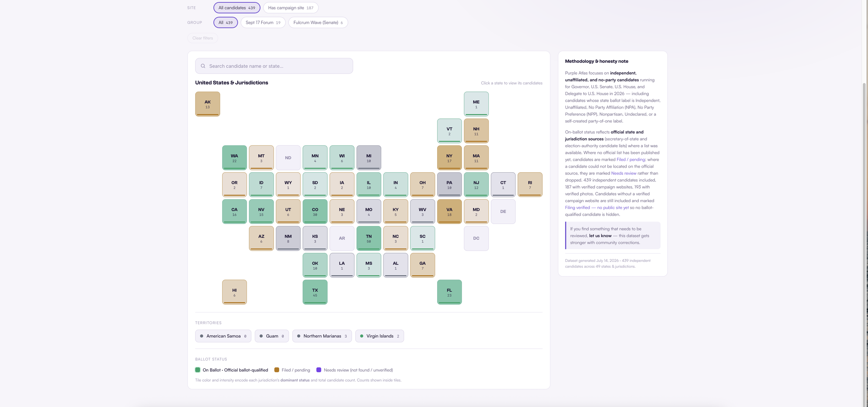Open the let us know link
868x407 pixels.
600,236
